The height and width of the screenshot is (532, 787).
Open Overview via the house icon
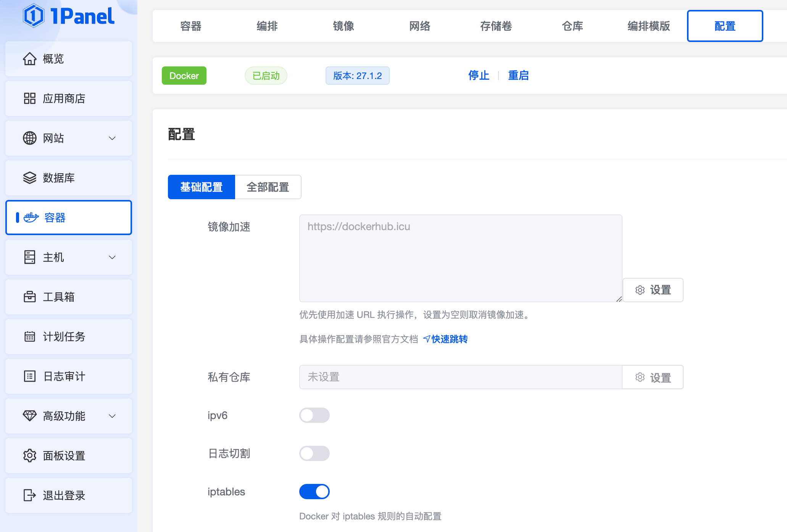coord(30,59)
